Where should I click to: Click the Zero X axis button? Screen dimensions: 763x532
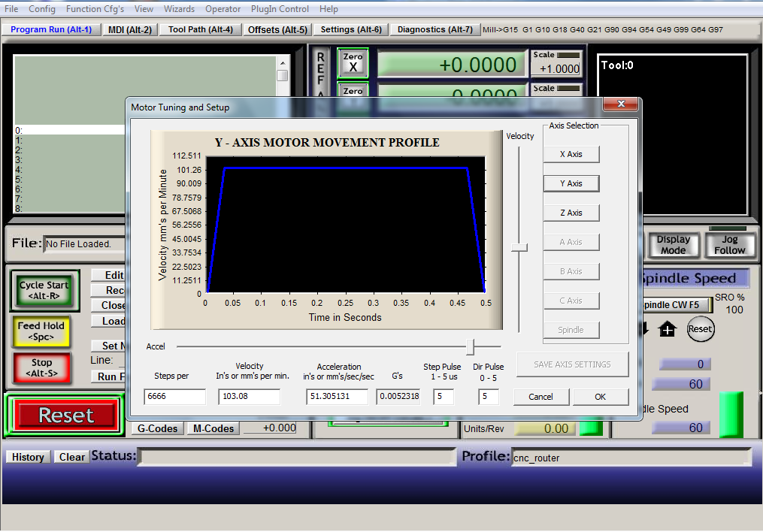point(353,63)
